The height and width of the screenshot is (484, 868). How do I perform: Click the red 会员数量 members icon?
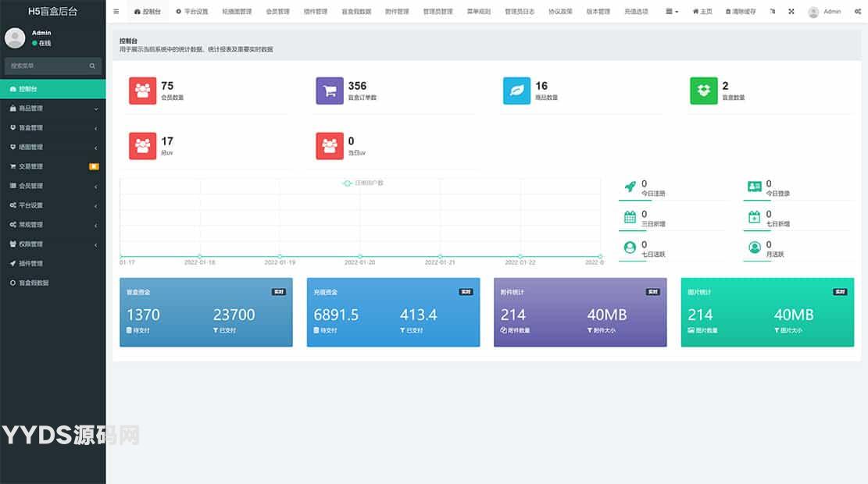[x=142, y=91]
